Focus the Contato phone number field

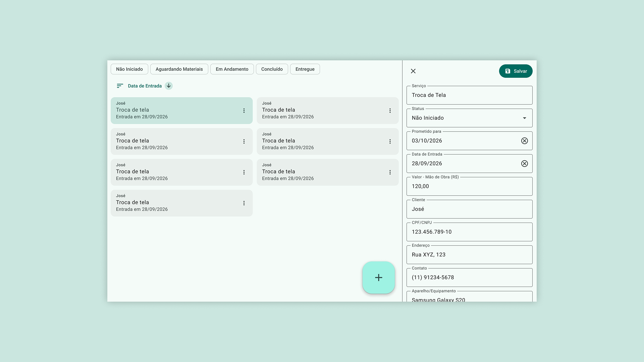[470, 278]
